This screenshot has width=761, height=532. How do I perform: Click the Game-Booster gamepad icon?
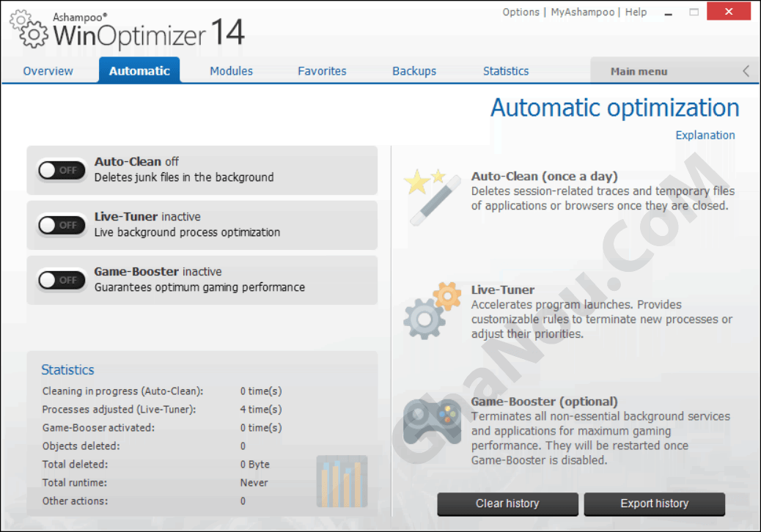[432, 421]
